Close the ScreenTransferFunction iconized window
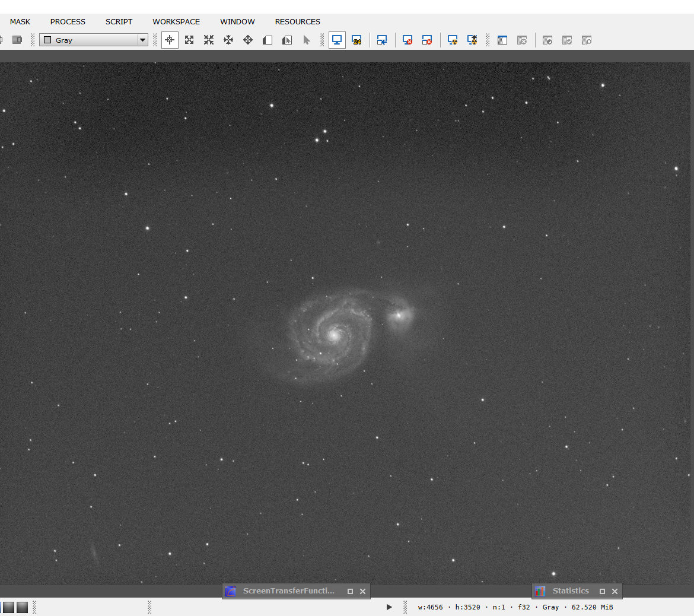This screenshot has width=694, height=616. click(x=362, y=591)
